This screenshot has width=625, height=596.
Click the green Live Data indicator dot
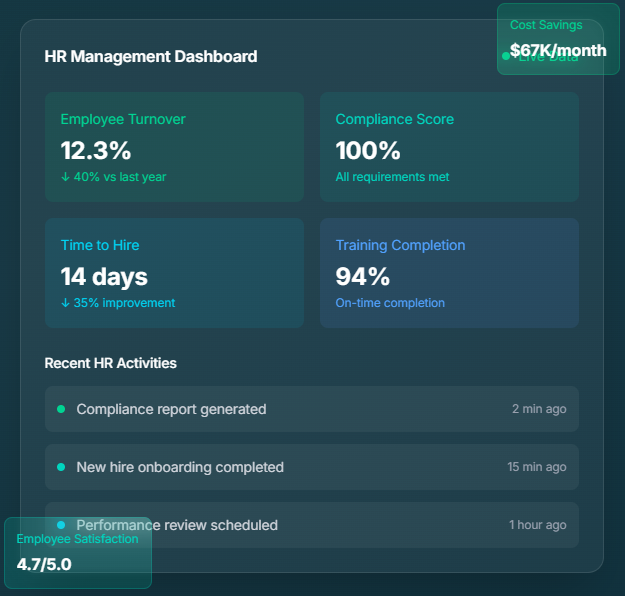(506, 56)
